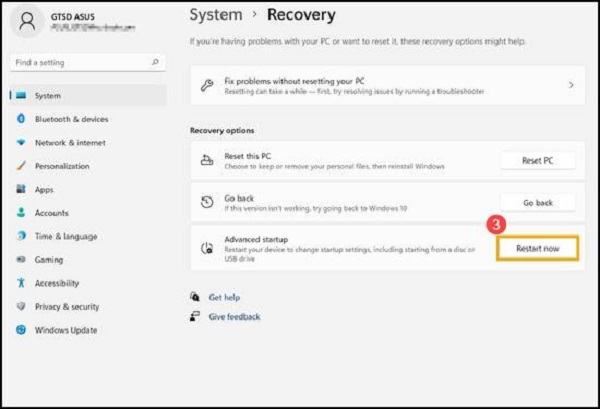Select System in the sidebar

pyautogui.click(x=47, y=96)
